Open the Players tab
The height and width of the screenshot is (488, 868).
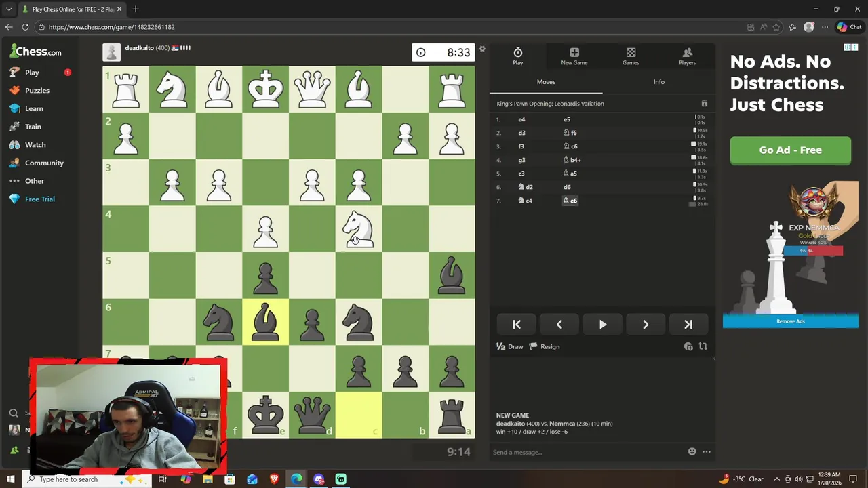(x=687, y=56)
